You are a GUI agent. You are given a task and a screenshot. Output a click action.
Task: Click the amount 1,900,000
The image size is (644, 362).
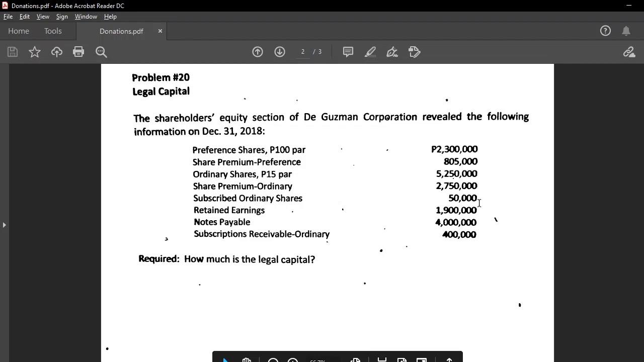pyautogui.click(x=456, y=210)
